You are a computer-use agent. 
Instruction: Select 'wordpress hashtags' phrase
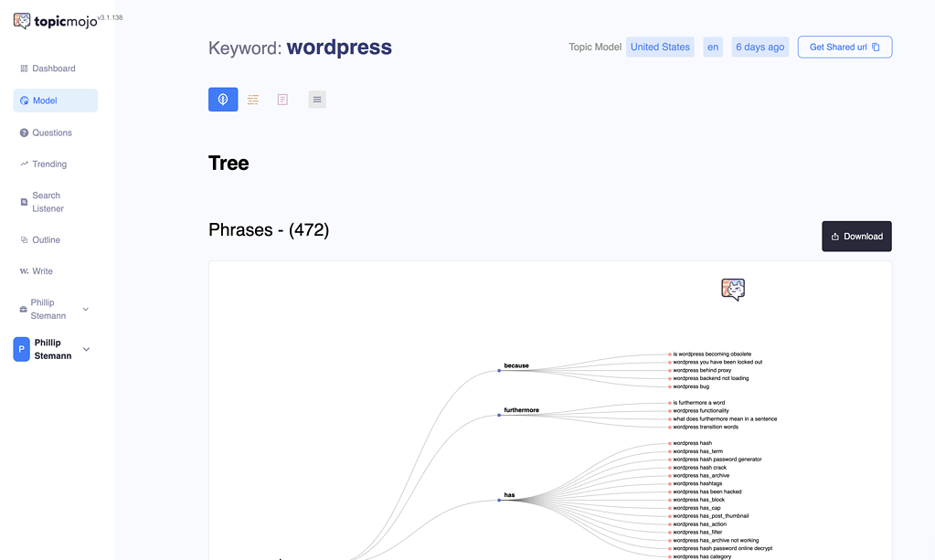(x=697, y=484)
